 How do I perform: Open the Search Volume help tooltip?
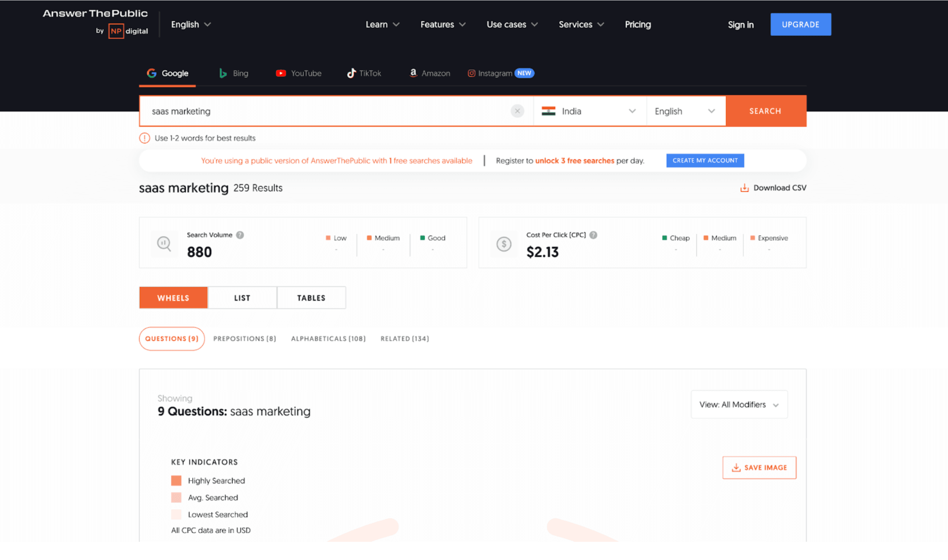tap(240, 235)
